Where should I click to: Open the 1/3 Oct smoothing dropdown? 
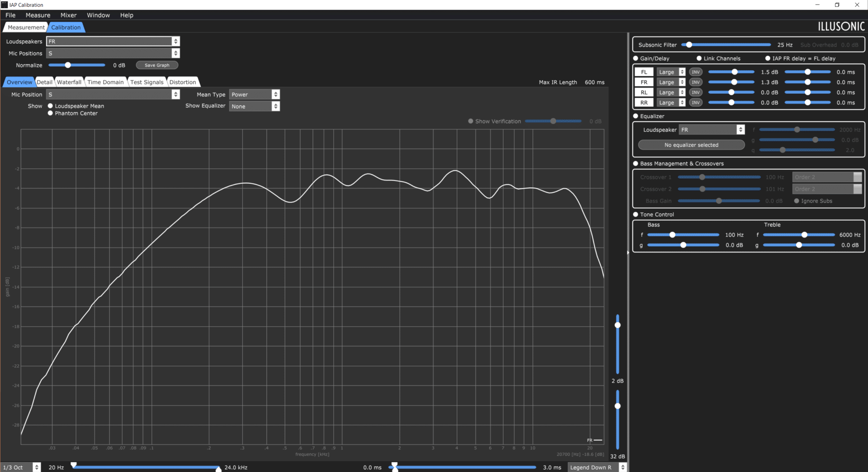20,467
